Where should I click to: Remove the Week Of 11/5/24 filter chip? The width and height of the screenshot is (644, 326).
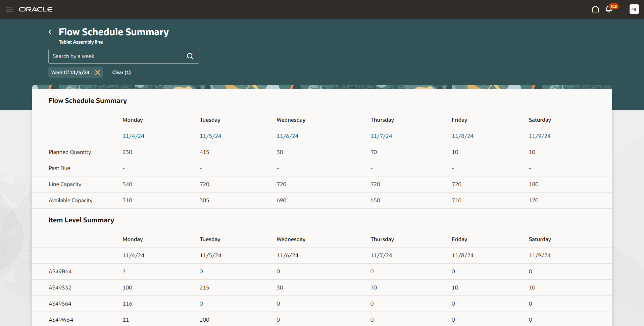point(97,72)
